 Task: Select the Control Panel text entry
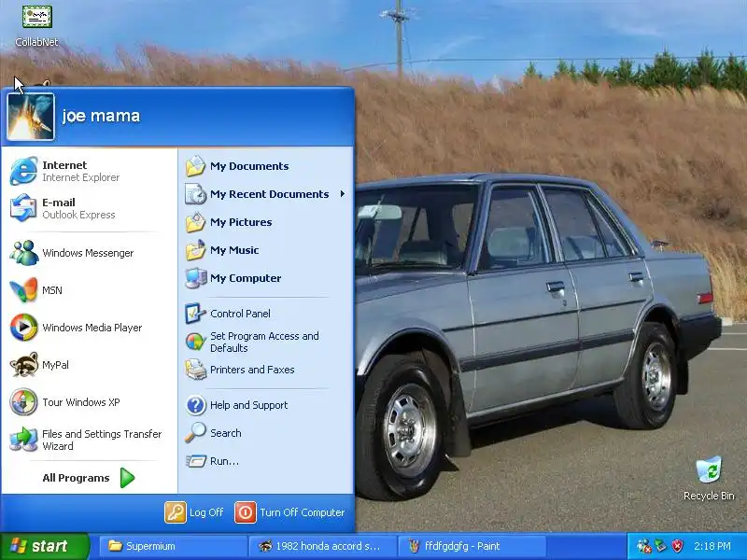click(240, 314)
